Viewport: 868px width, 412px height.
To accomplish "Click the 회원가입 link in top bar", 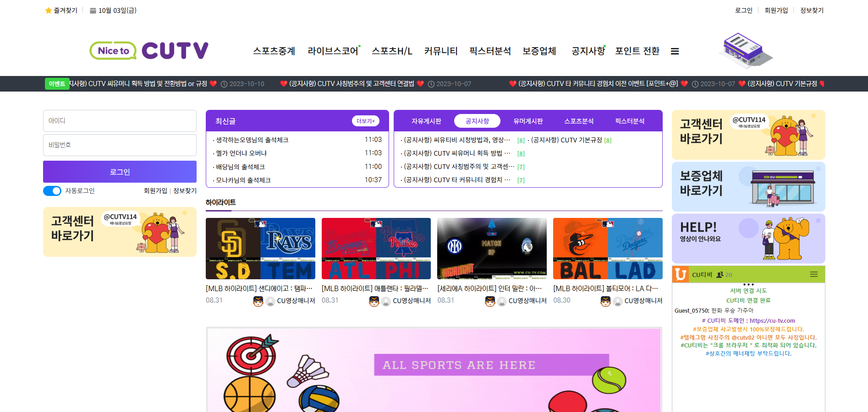I will pos(776,11).
